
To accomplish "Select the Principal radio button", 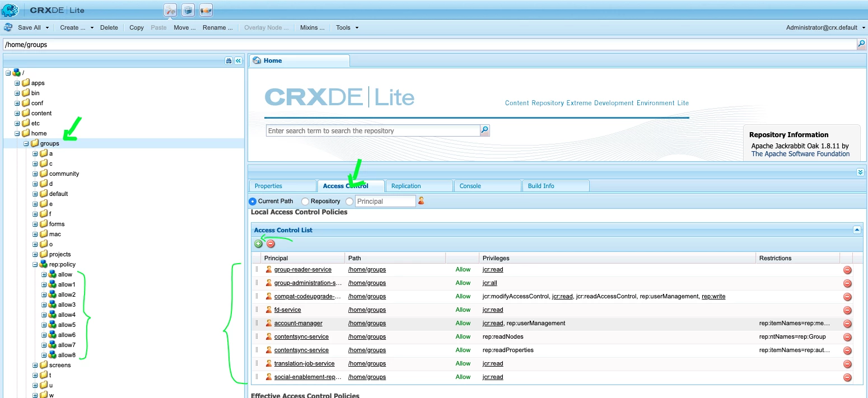I will tap(349, 201).
